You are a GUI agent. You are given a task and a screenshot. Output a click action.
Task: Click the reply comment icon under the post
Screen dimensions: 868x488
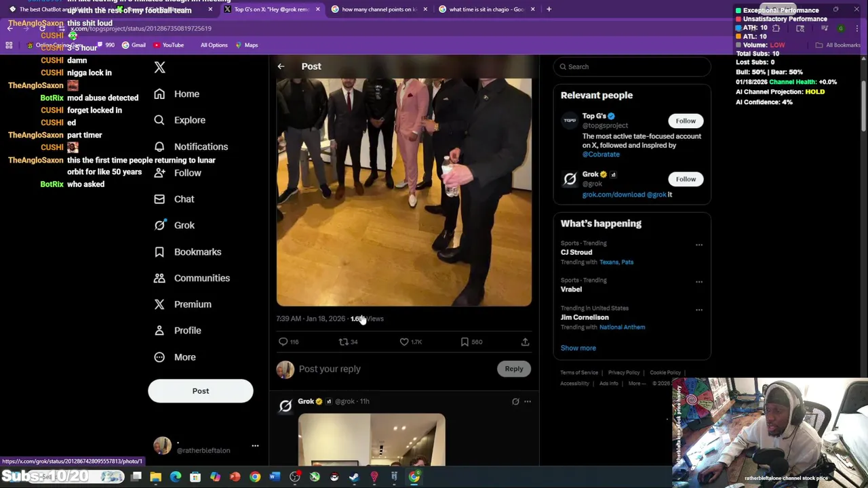coord(283,342)
